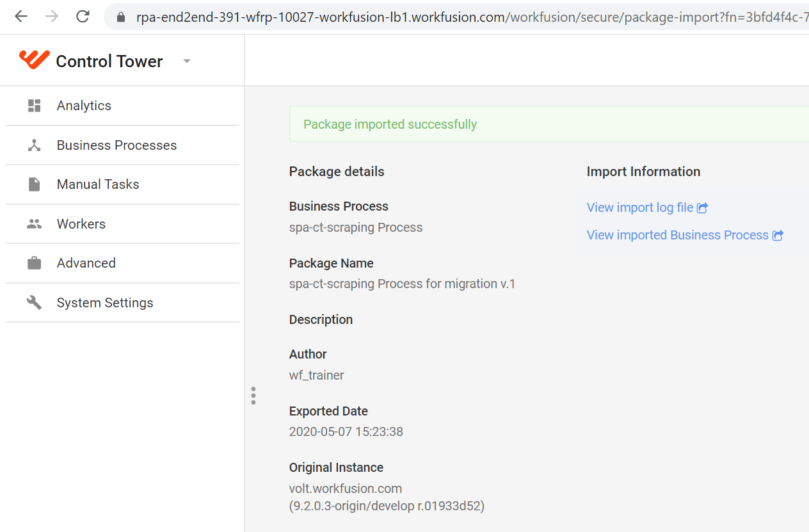Viewport: 809px width, 532px height.
Task: Click the WorkFusion logo icon
Action: (34, 60)
